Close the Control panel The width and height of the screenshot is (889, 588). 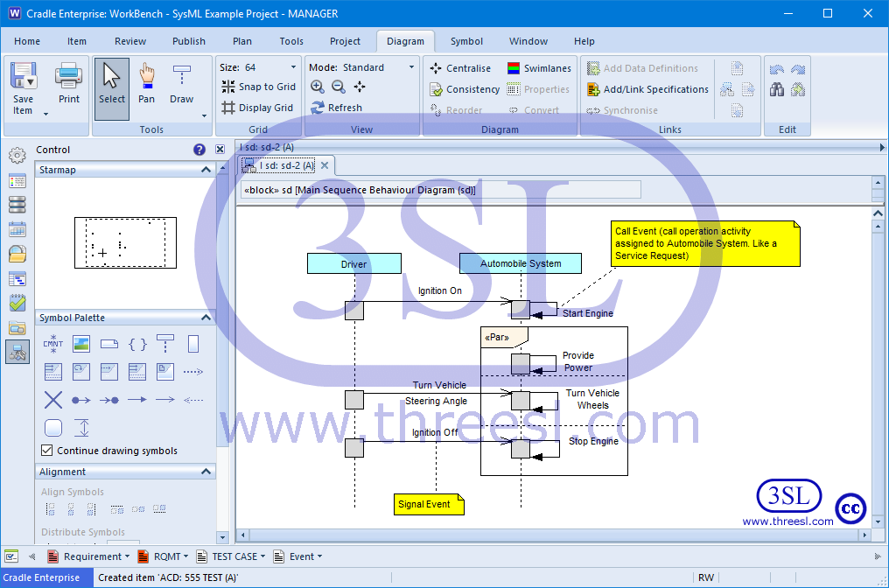point(220,150)
